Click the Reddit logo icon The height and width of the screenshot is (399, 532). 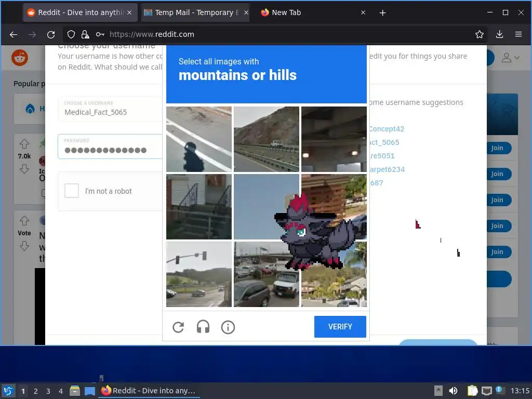coord(20,58)
